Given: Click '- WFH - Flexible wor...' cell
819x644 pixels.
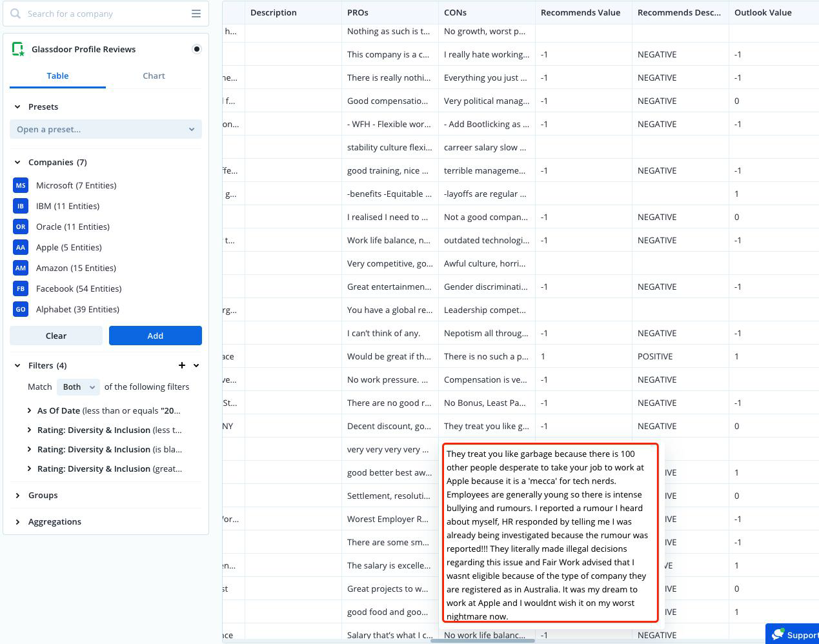Looking at the screenshot, I should pyautogui.click(x=390, y=124).
